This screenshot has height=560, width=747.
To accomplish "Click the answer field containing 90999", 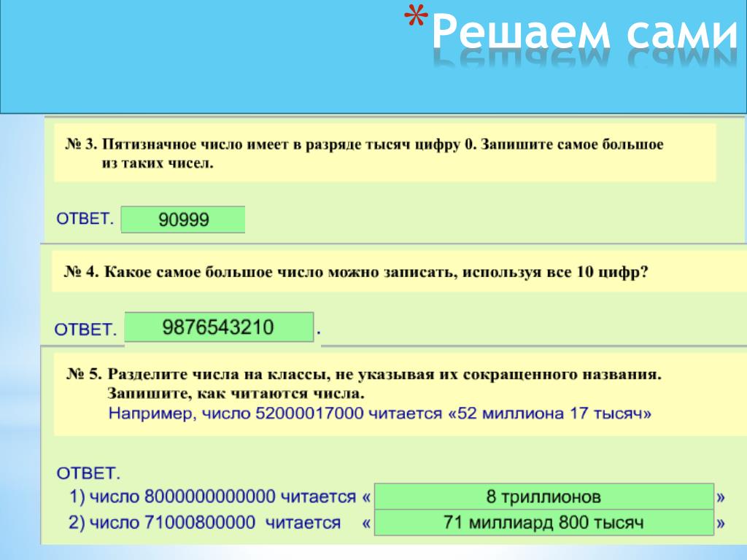I will point(183,219).
